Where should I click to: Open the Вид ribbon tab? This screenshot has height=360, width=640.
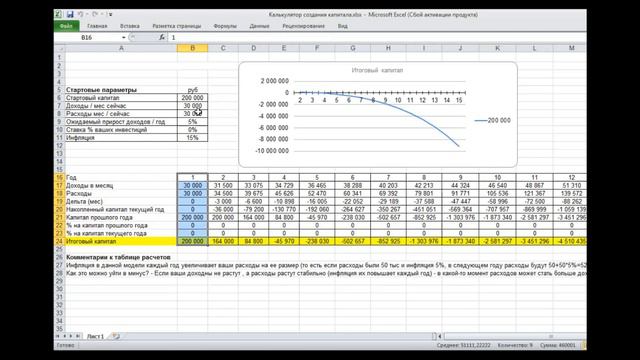click(342, 26)
